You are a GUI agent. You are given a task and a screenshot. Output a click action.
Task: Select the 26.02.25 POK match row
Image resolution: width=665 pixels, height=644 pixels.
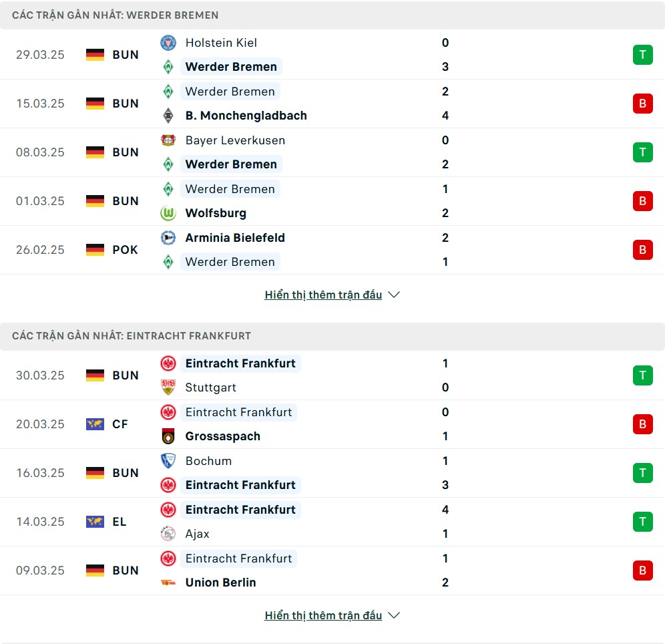[332, 250]
